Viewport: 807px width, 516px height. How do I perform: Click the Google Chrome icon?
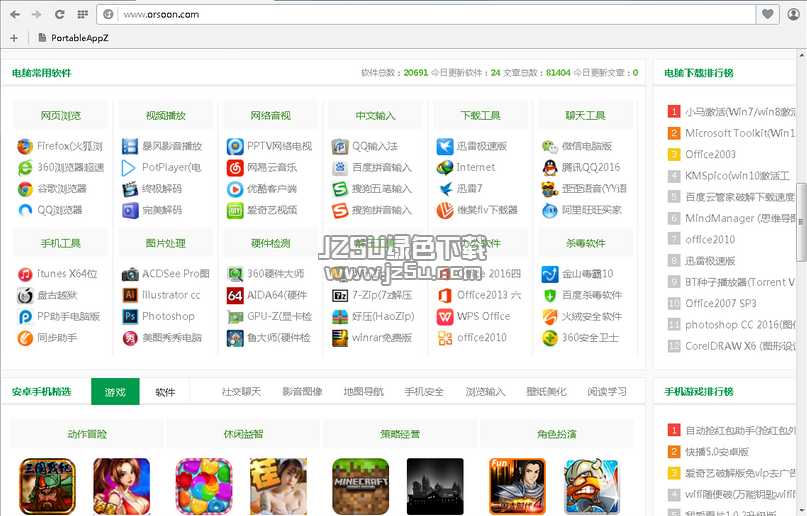(25, 189)
